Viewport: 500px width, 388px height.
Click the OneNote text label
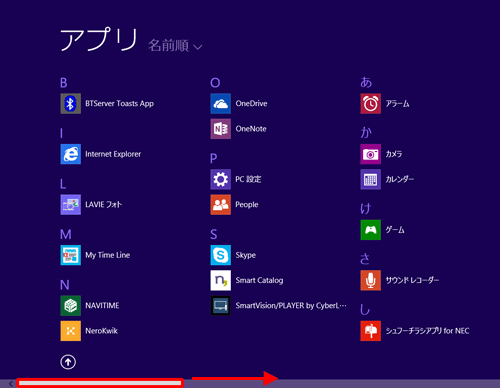pyautogui.click(x=251, y=129)
